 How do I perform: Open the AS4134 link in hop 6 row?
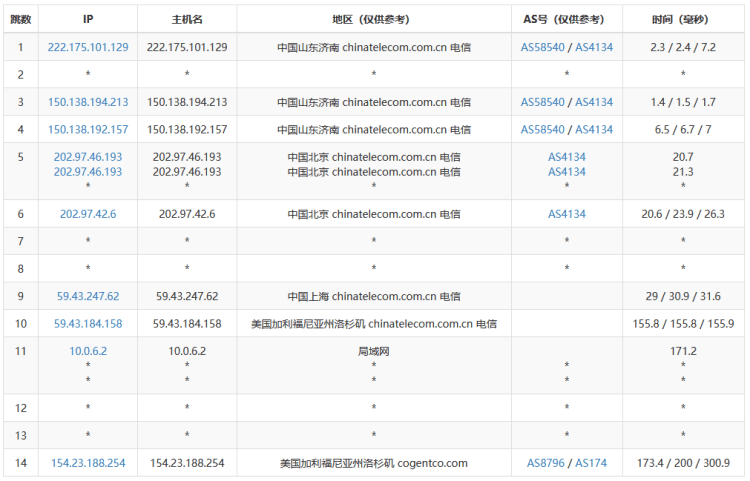[x=567, y=213]
